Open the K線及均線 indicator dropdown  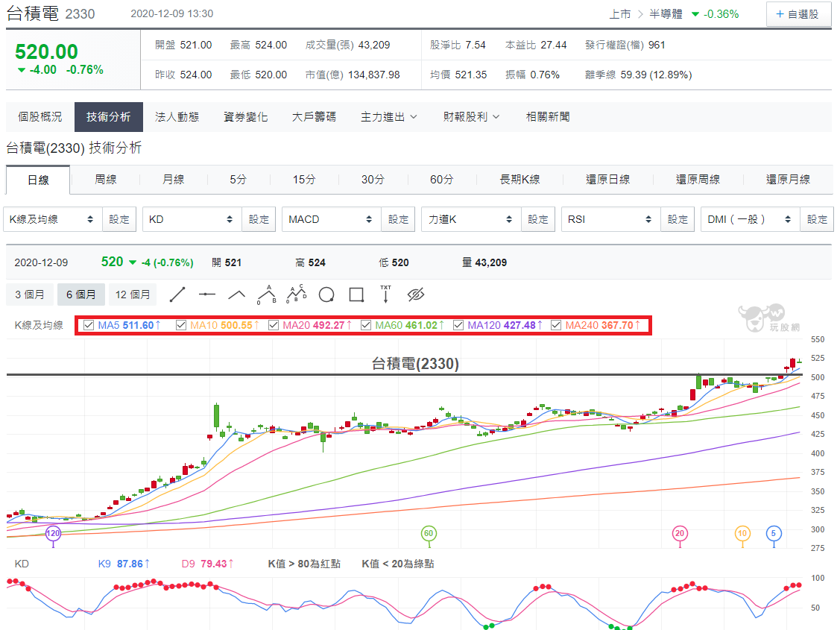tap(52, 219)
